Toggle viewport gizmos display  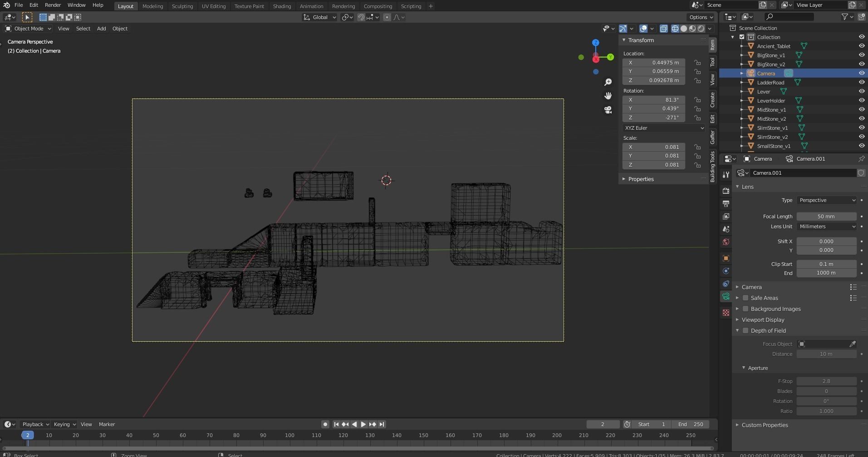(x=623, y=29)
